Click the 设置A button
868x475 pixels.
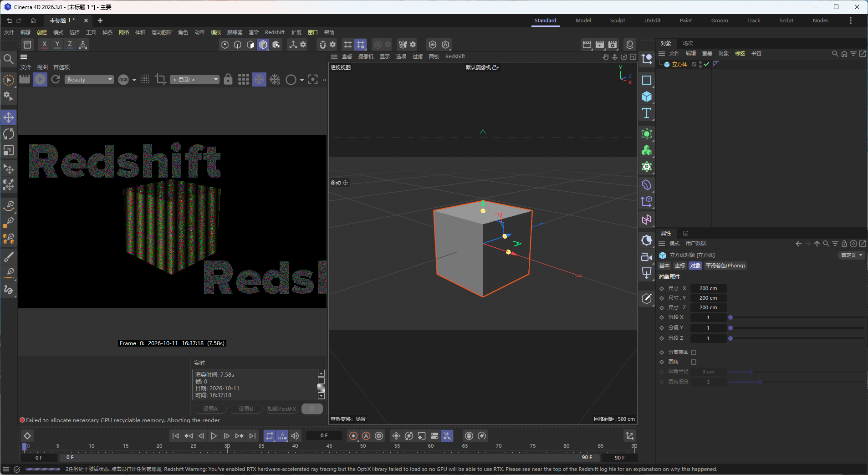coord(210,409)
